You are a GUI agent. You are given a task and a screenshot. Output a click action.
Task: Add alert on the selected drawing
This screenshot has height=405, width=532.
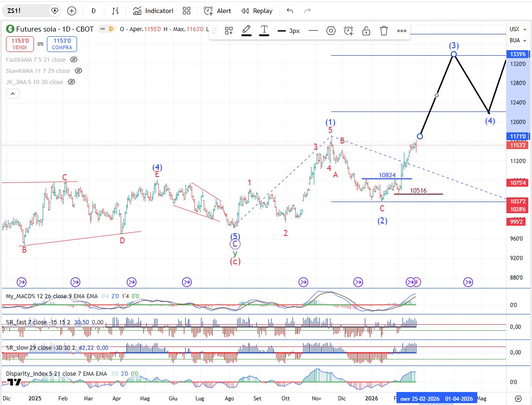pos(349,31)
